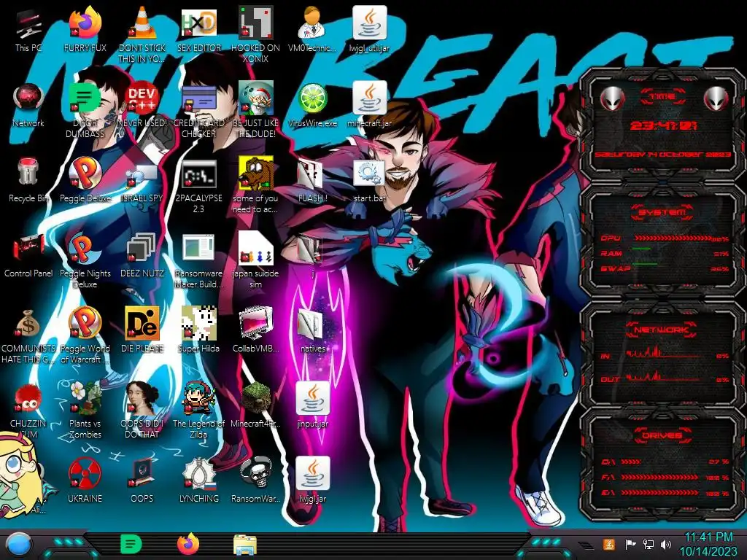Click the F:\ drive usage bar
The height and width of the screenshot is (560, 747).
point(659,477)
